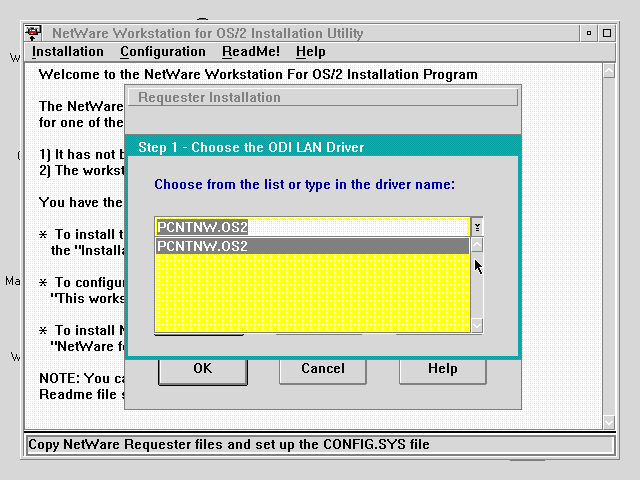Open the Help menu in menu bar
The height and width of the screenshot is (480, 640).
click(311, 52)
